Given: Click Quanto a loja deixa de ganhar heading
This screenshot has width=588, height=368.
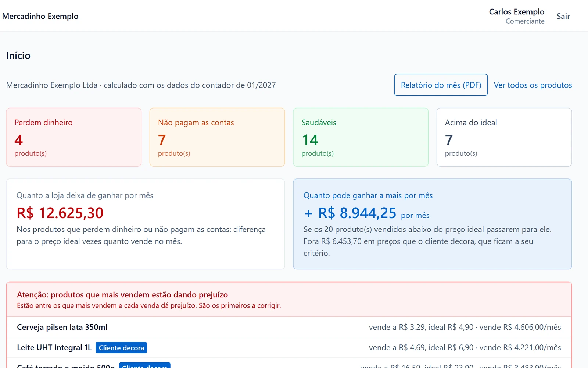Looking at the screenshot, I should 85,195.
